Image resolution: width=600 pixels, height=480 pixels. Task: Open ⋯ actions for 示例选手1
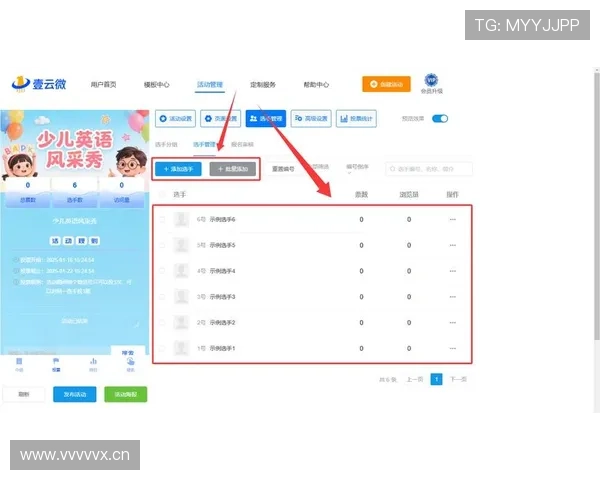pyautogui.click(x=453, y=348)
